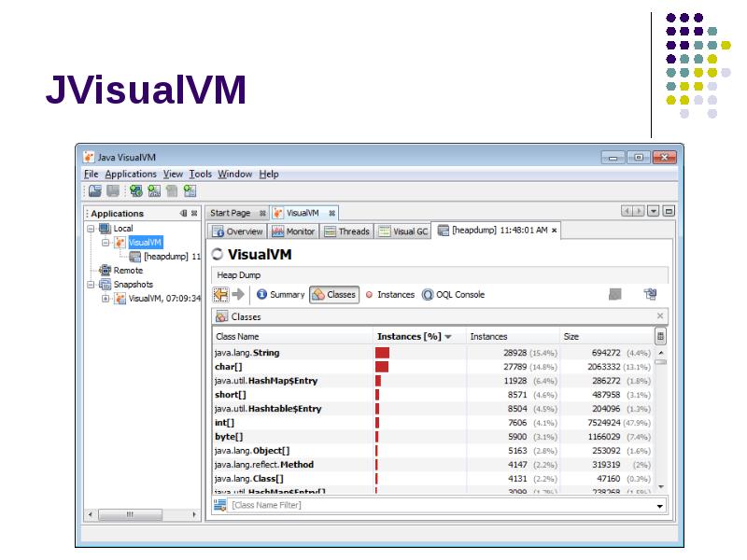Minimize the Applications panel

(x=183, y=214)
